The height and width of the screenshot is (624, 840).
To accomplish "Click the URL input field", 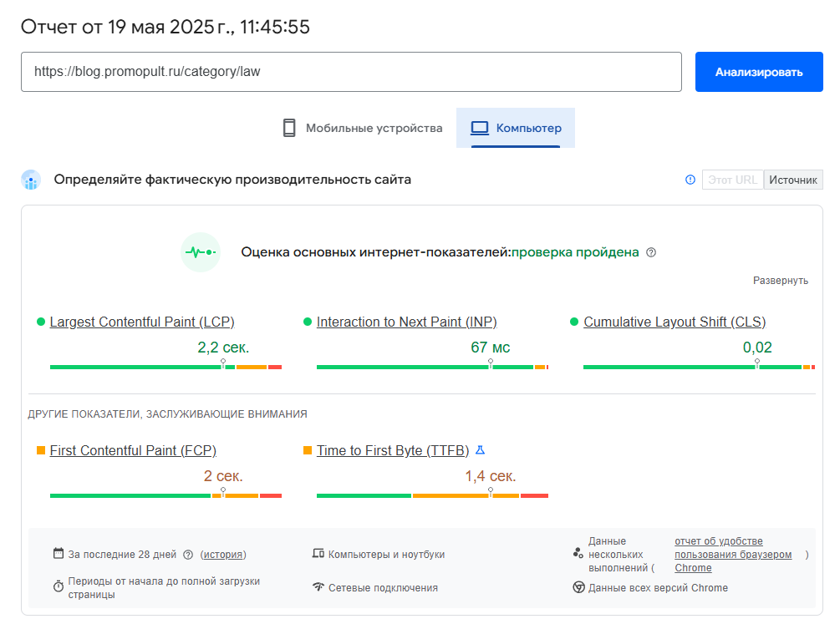I will (x=351, y=72).
